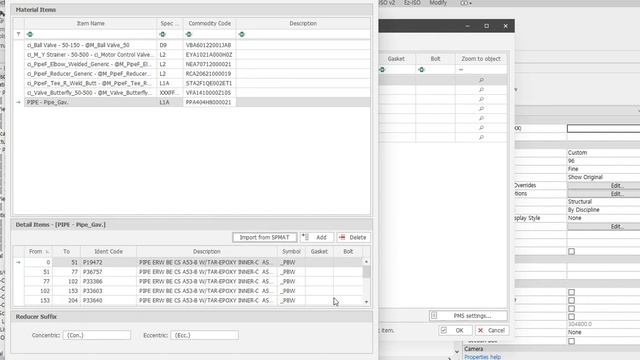Click the Zoom to object column header
Viewport: 640px width, 360px height.
481,59
